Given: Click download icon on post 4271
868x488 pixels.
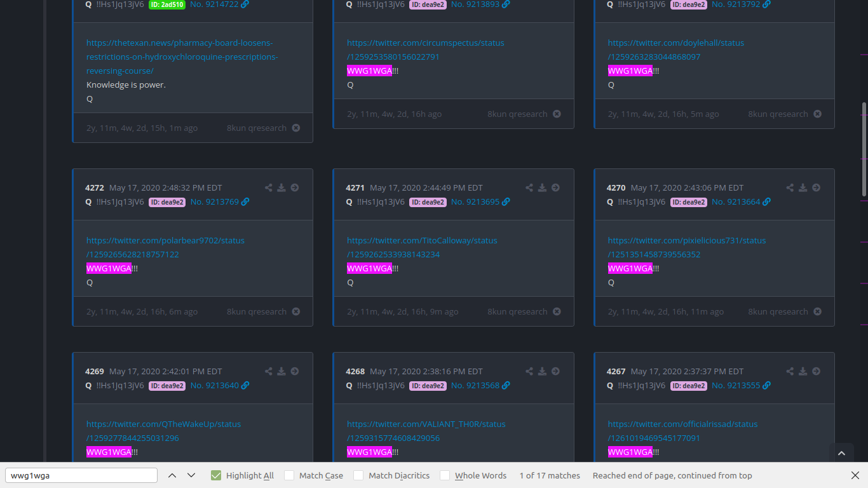Looking at the screenshot, I should 542,187.
